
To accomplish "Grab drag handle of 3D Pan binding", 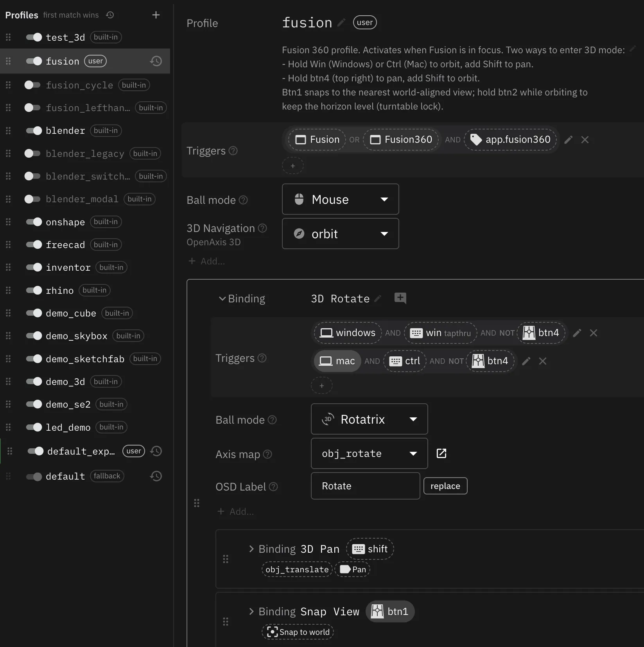I will point(226,559).
